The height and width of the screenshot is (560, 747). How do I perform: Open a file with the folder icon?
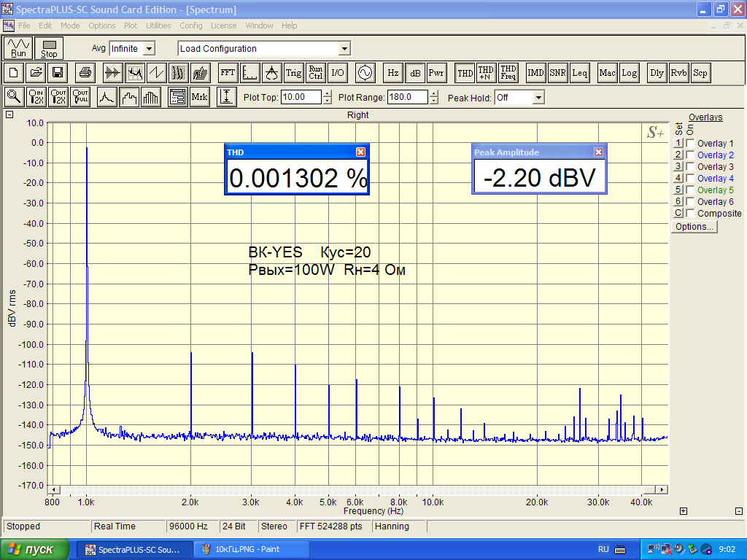36,73
